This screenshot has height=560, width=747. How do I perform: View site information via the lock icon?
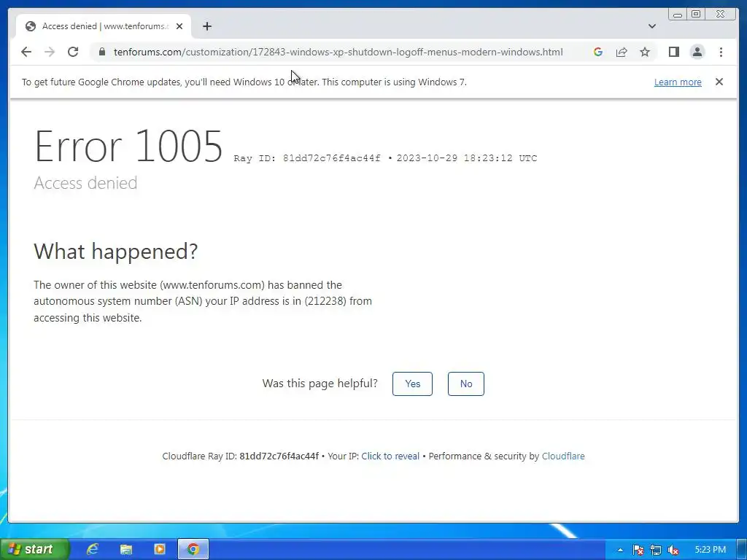click(x=101, y=52)
